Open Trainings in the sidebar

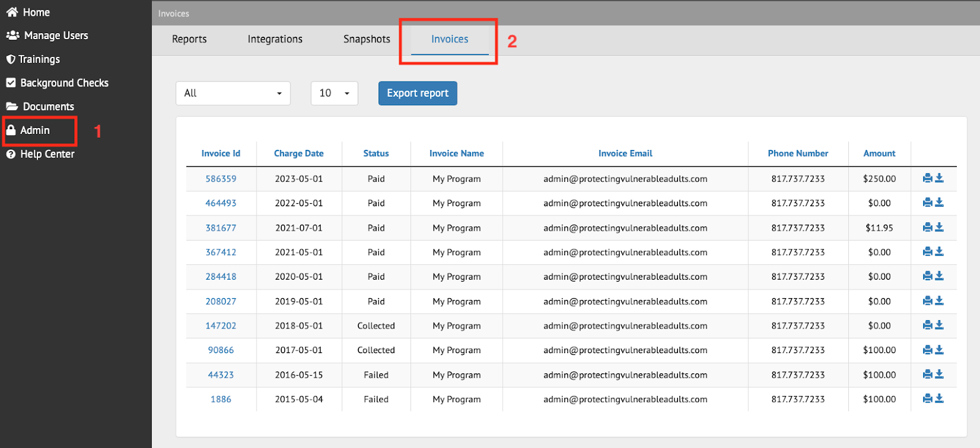pos(39,59)
